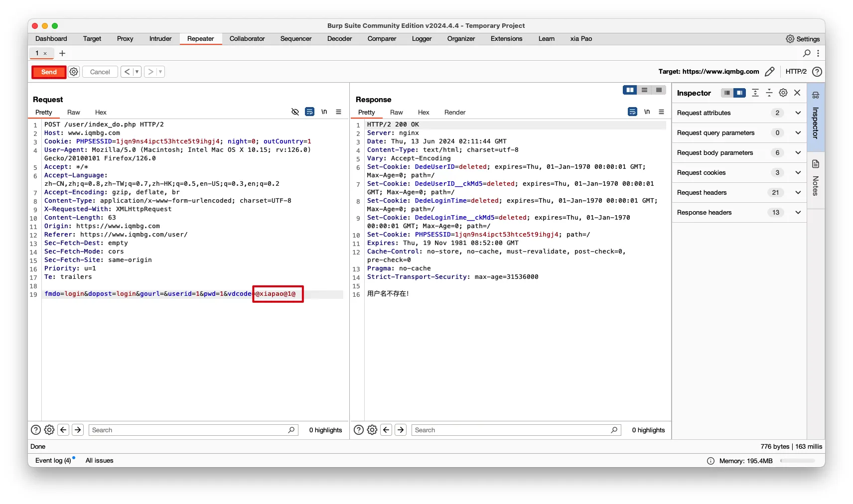This screenshot has height=504, width=853.
Task: Add a new Repeater tab with the plus icon
Action: 62,53
